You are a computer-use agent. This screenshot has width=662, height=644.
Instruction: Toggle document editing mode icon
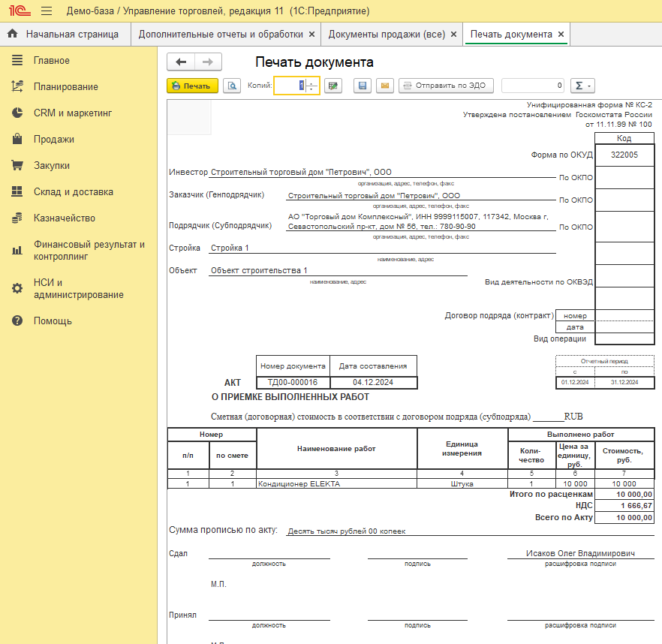click(333, 86)
